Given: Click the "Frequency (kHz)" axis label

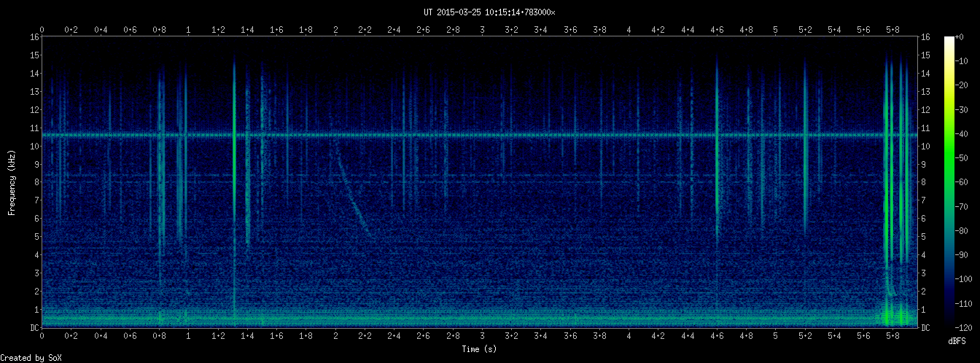Looking at the screenshot, I should pos(12,182).
